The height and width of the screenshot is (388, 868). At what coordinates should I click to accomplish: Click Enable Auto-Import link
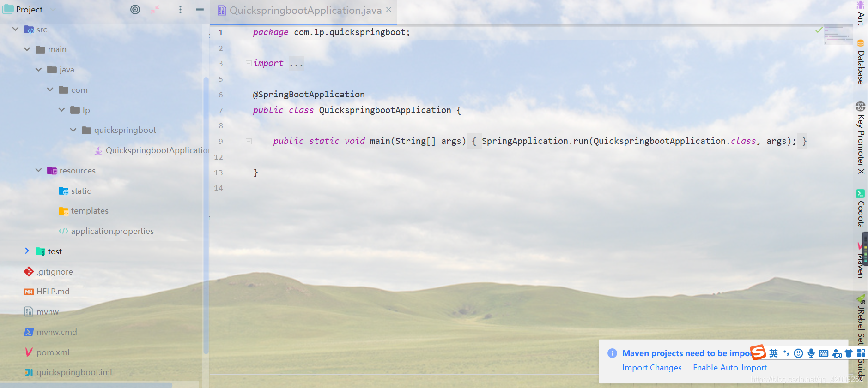[730, 368]
